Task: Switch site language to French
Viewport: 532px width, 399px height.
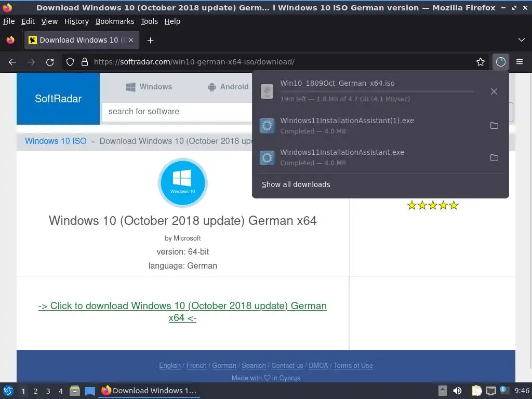Action: click(196, 366)
